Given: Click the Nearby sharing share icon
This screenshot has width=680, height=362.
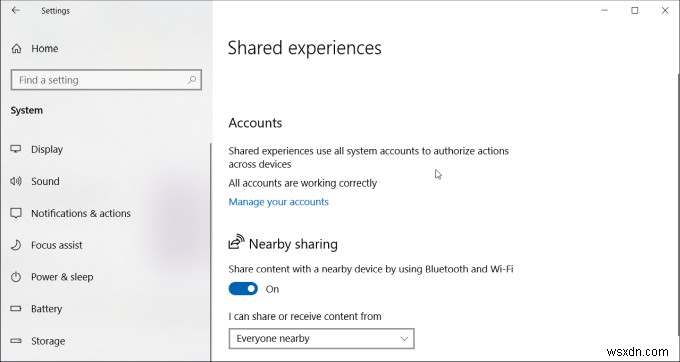Looking at the screenshot, I should click(x=236, y=242).
